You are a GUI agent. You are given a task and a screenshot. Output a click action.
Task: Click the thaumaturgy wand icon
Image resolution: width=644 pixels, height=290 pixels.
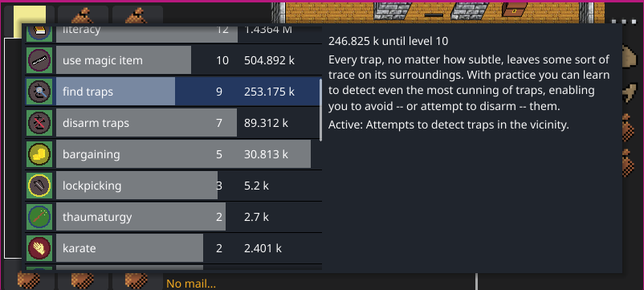pos(39,217)
